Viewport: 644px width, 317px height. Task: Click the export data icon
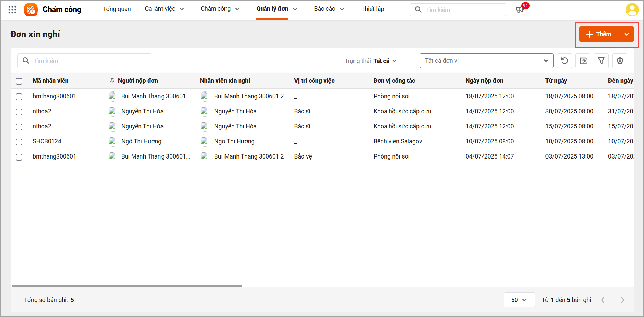pyautogui.click(x=583, y=61)
